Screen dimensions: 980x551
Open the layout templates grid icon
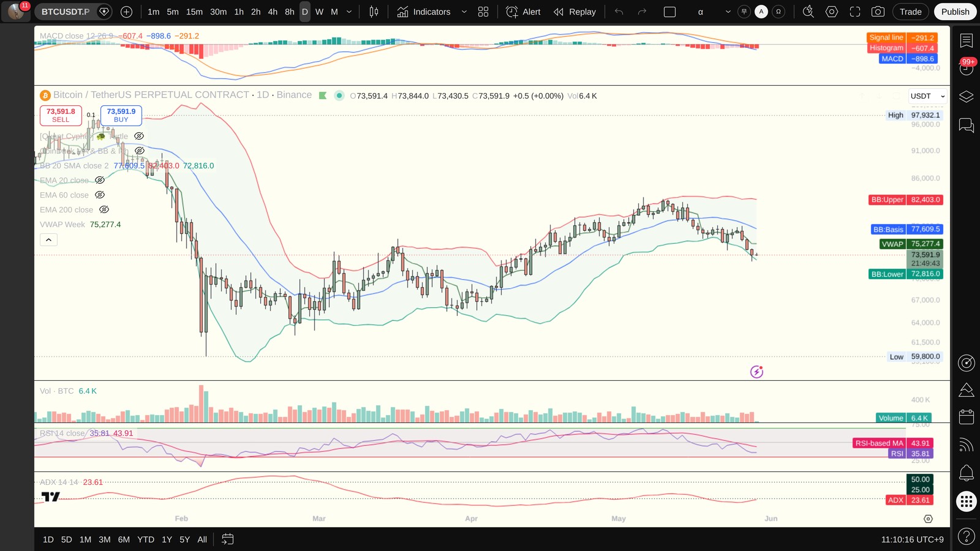pyautogui.click(x=483, y=12)
